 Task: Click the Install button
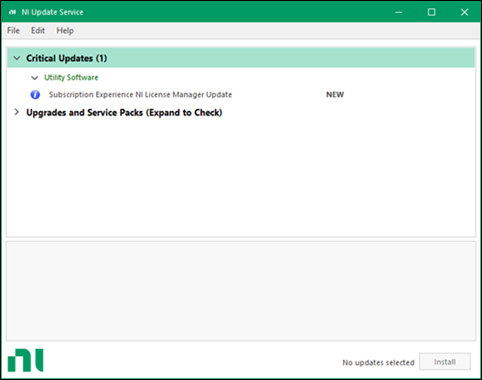coord(445,362)
